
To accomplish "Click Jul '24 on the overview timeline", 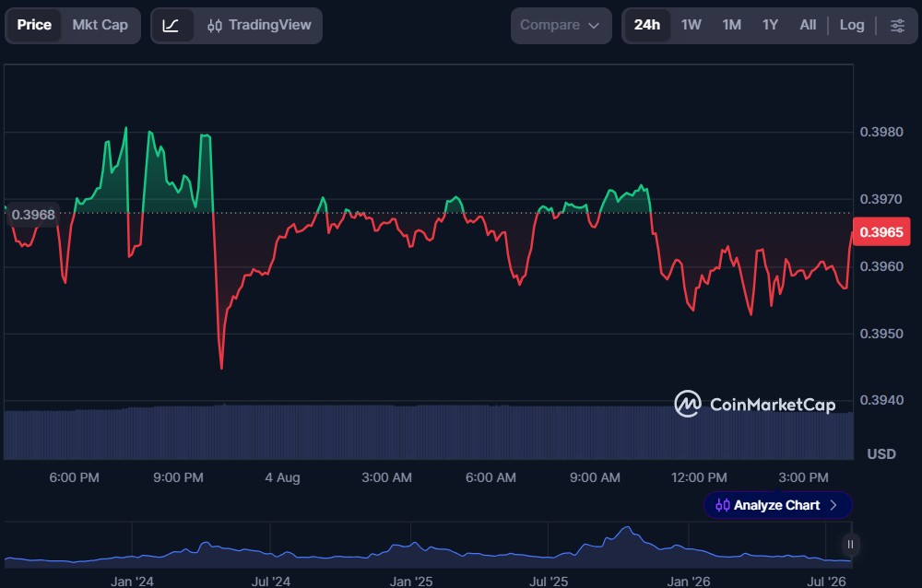I will click(x=270, y=582).
